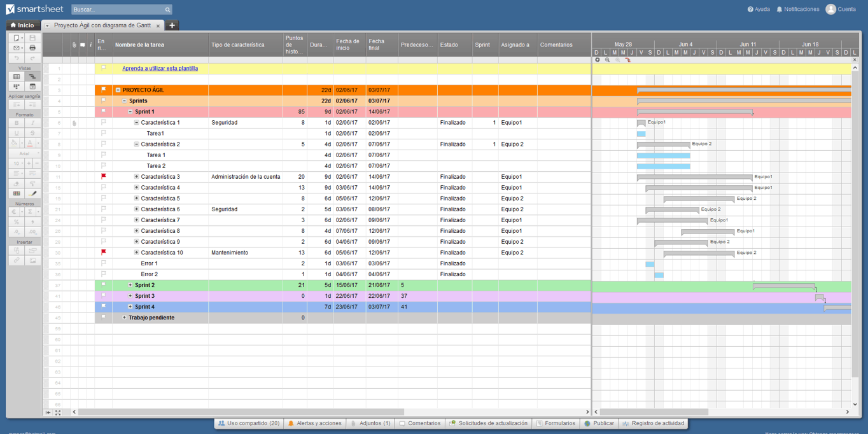The height and width of the screenshot is (434, 868).
Task: Collapse the Sprint 1 section
Action: click(x=130, y=111)
